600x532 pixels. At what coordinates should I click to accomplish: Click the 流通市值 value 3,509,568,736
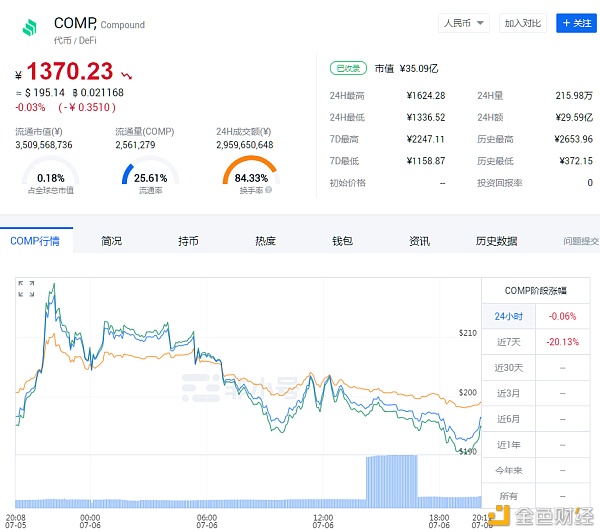(x=44, y=145)
